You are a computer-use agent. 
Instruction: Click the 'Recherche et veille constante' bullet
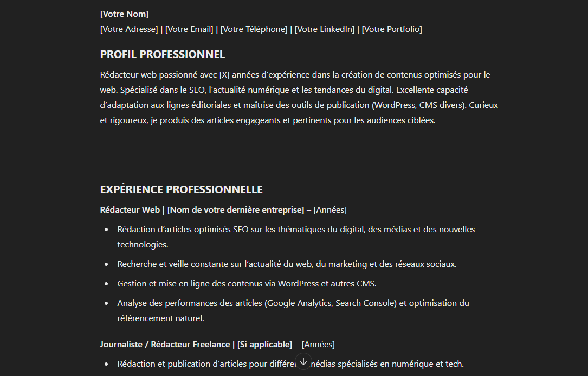coord(287,264)
